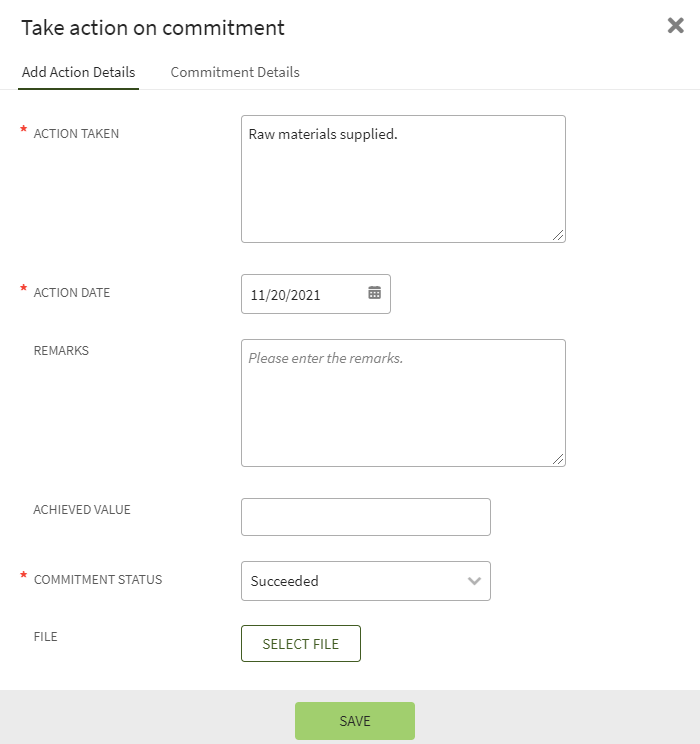Grab the Remarks textarea resize handle
Viewport: 700px width, 744px height.
pyautogui.click(x=559, y=460)
